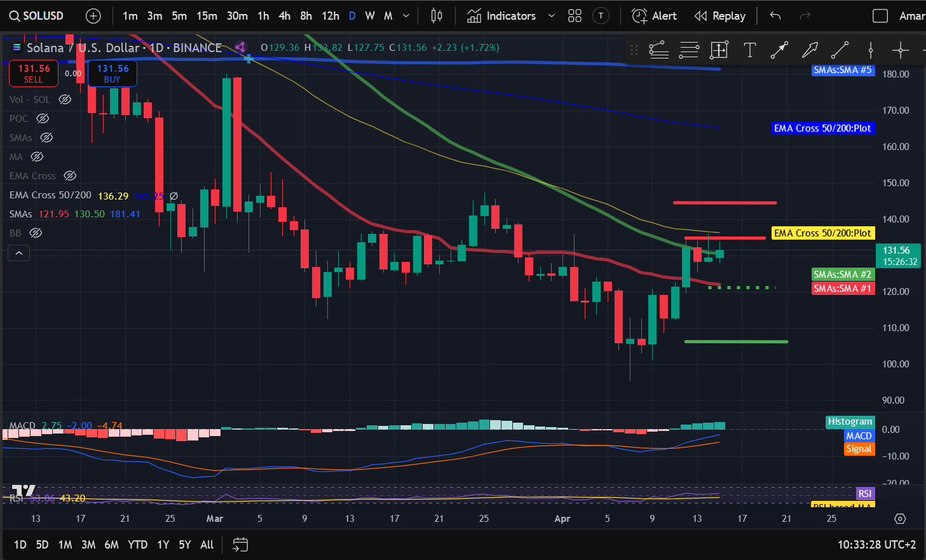
Task: Set date range to 5D
Action: (42, 544)
